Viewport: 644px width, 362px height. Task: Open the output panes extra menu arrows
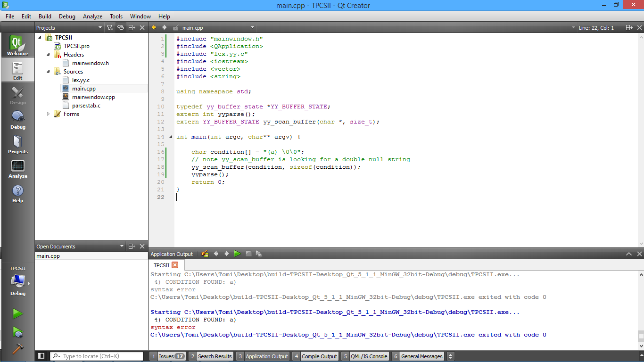click(450, 356)
